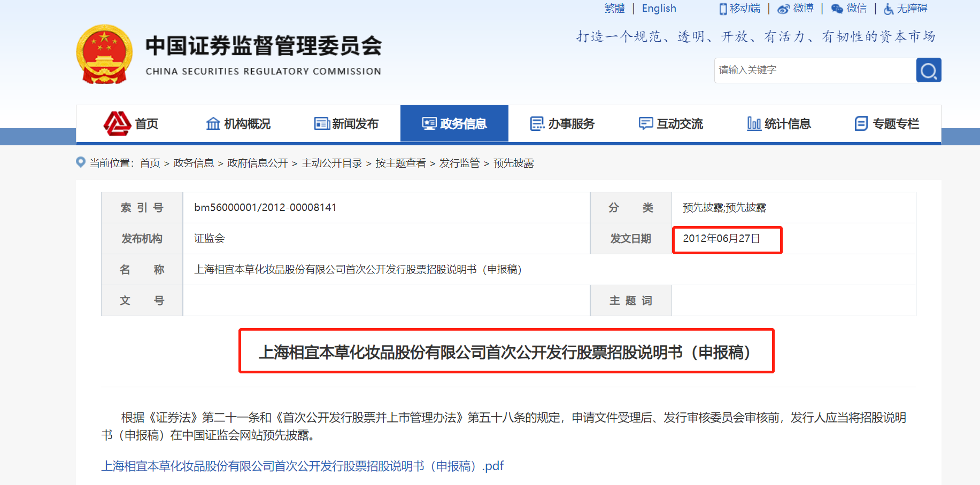The height and width of the screenshot is (485, 980).
Task: Open the 专题专栏 navigation tab
Action: pos(886,123)
